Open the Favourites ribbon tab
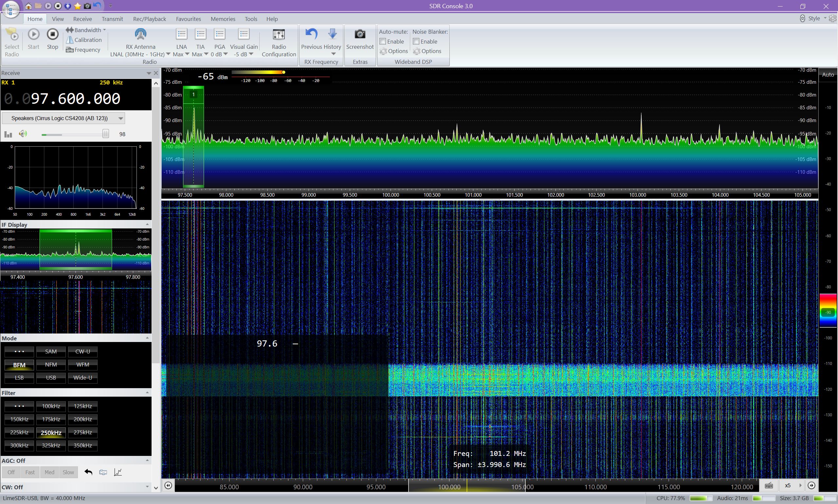This screenshot has height=504, width=838. [x=188, y=19]
